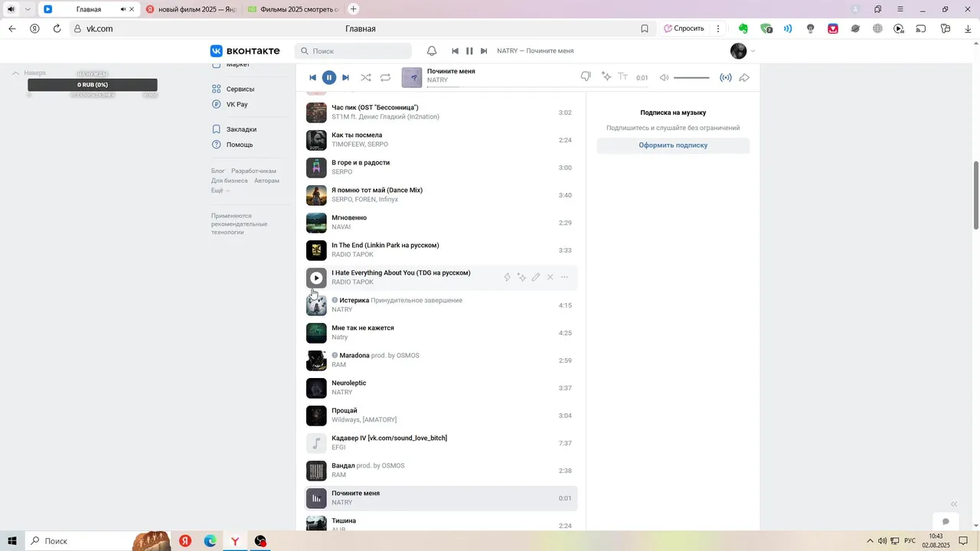Click the music note cover of Кадавер IV

(x=316, y=443)
